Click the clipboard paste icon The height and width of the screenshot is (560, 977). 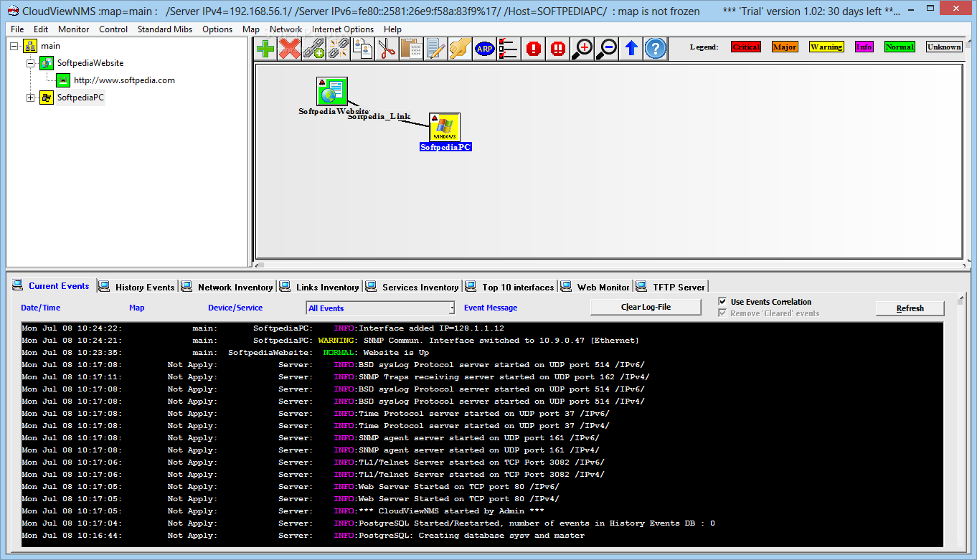[x=412, y=48]
